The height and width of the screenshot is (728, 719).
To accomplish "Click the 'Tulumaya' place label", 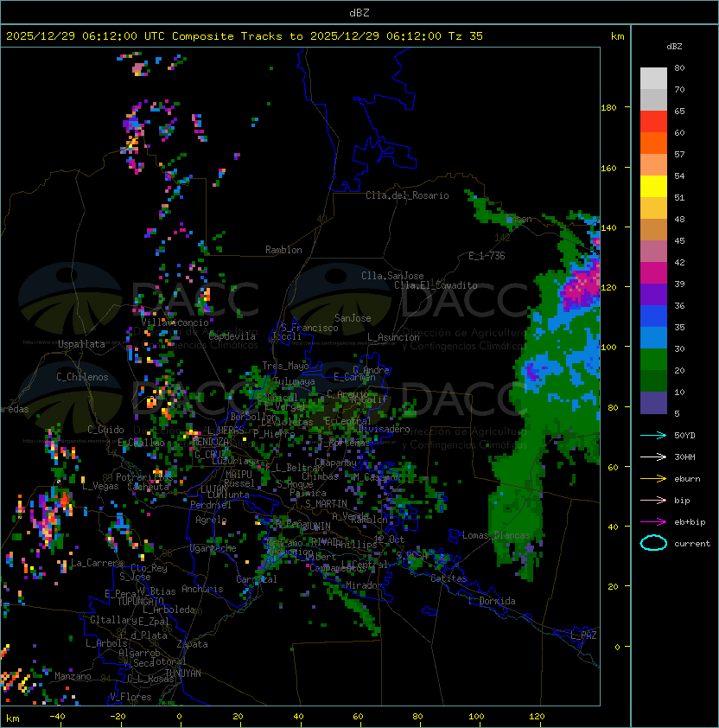I will (295, 381).
